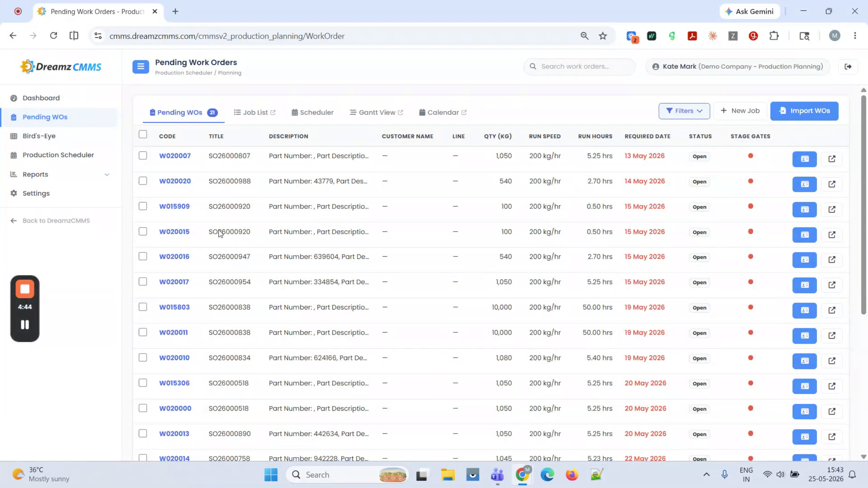Open W020017 external link icon
This screenshot has height=488, width=868.
832,285
